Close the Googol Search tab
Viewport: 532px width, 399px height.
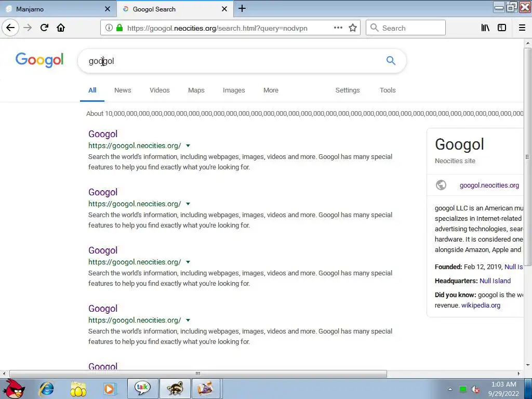[x=224, y=9]
